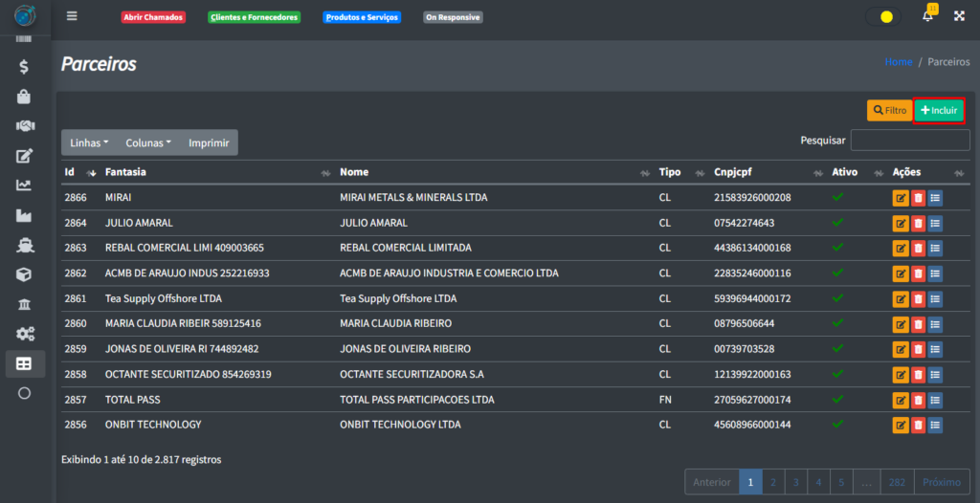This screenshot has width=980, height=503.
Task: Open the notifications bell
Action: tap(927, 16)
